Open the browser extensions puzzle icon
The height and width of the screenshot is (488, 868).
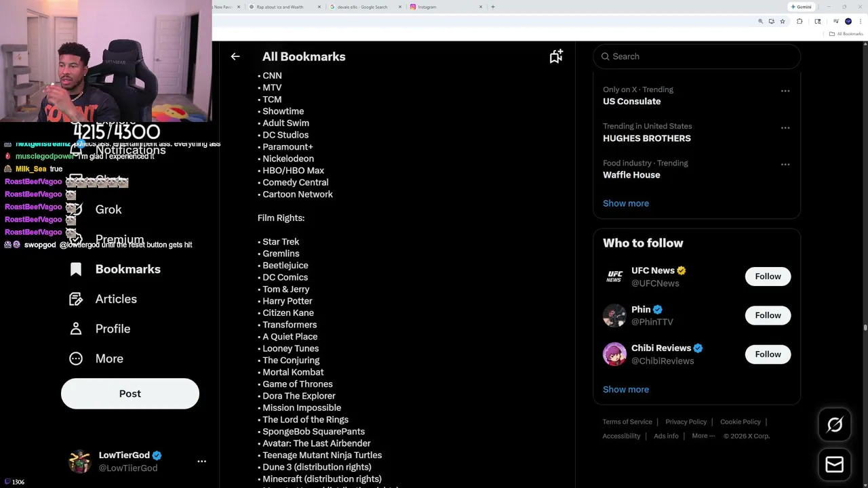tap(800, 22)
